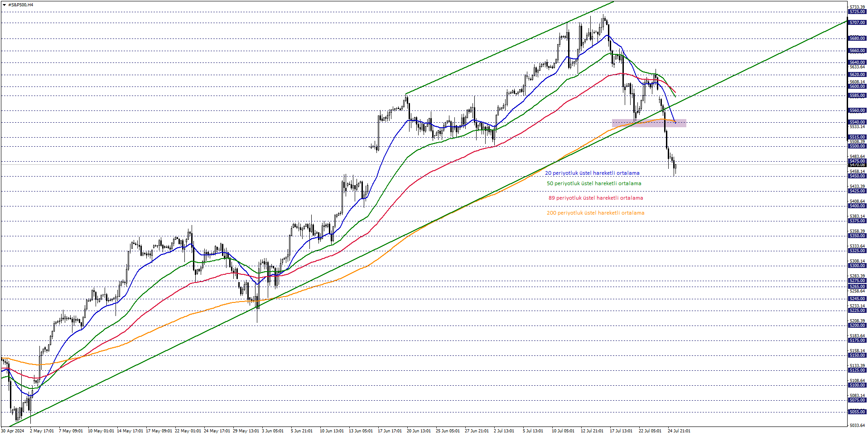Click the '24 Jul 21:01' time axis label
Viewport: 868px width, 436px height.
[679, 431]
